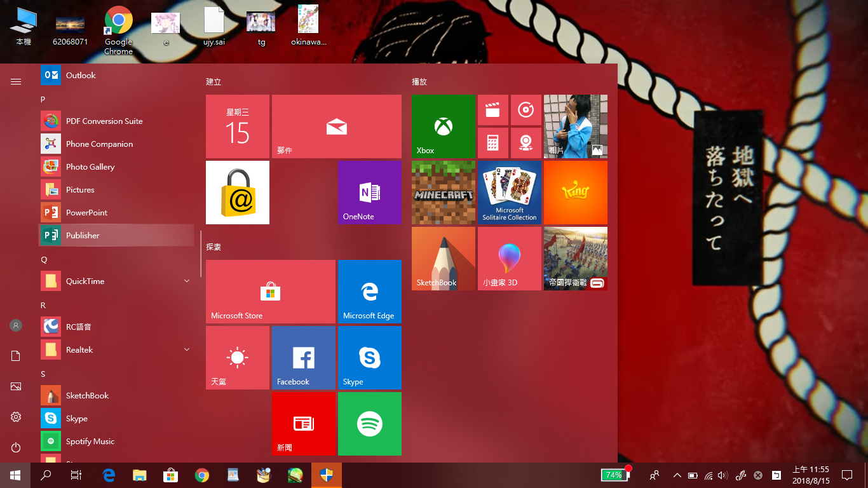The width and height of the screenshot is (868, 488).
Task: Open the OneNote tile
Action: pos(369,193)
